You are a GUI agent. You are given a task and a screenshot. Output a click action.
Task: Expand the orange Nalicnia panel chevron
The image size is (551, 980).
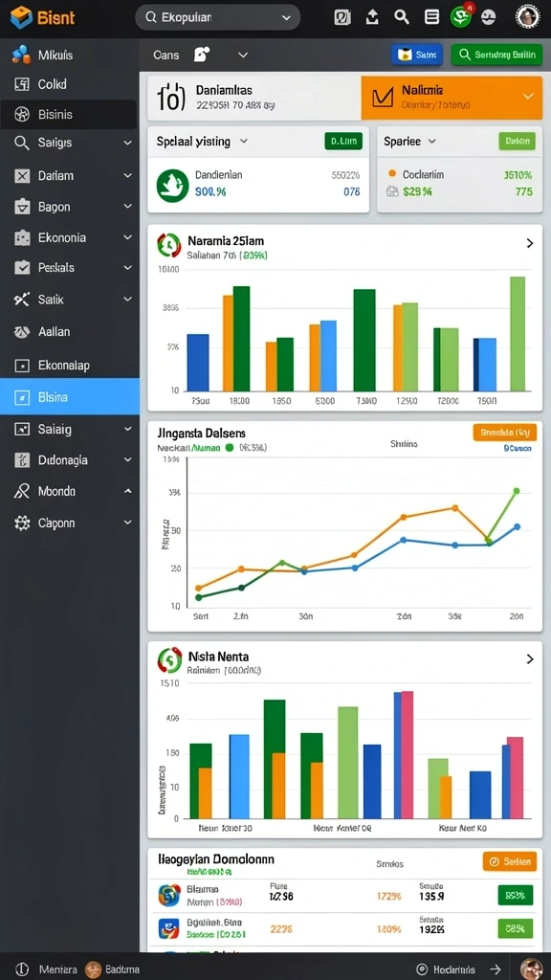point(528,97)
